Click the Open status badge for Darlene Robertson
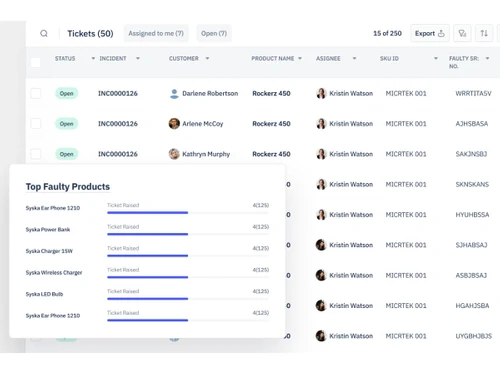The image size is (500, 375). coord(66,93)
